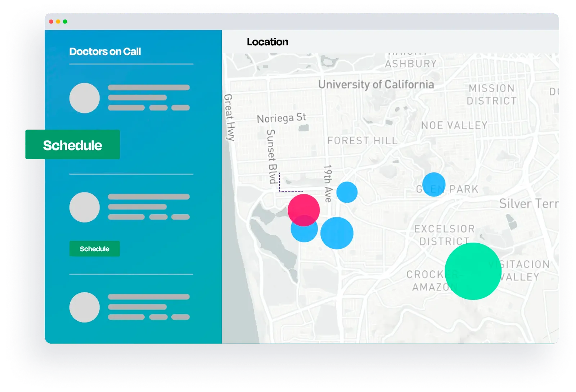Viewport: 576px width, 392px height.
Task: Click the green maximize window dot
Action: (65, 22)
